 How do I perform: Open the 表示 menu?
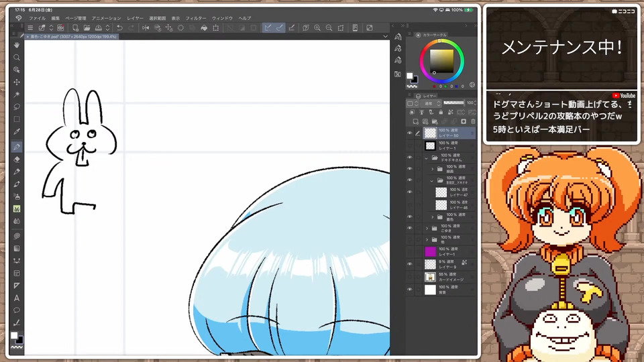(x=176, y=19)
